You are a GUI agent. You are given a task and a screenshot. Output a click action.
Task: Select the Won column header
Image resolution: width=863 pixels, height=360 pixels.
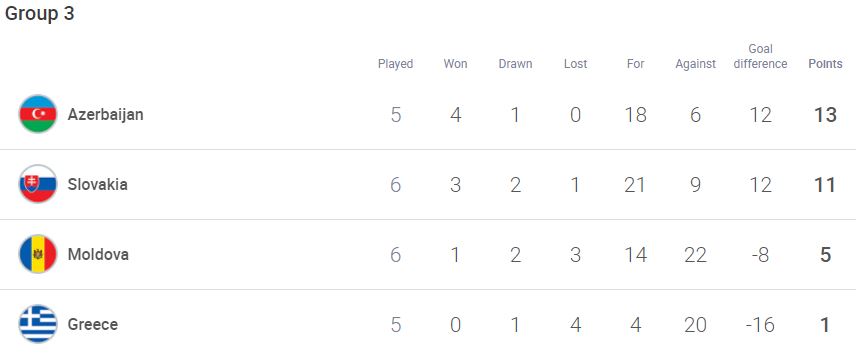click(x=455, y=64)
